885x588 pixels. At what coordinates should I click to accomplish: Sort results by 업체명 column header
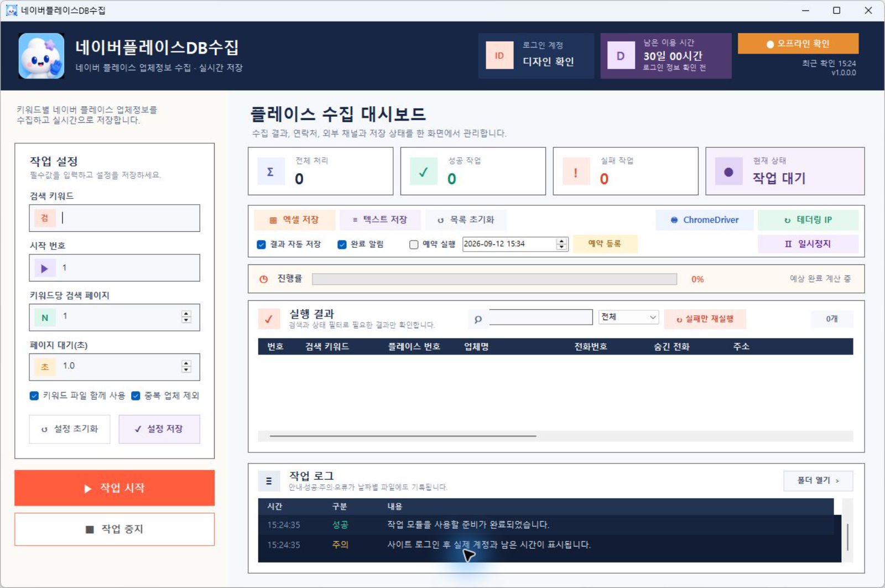point(476,346)
